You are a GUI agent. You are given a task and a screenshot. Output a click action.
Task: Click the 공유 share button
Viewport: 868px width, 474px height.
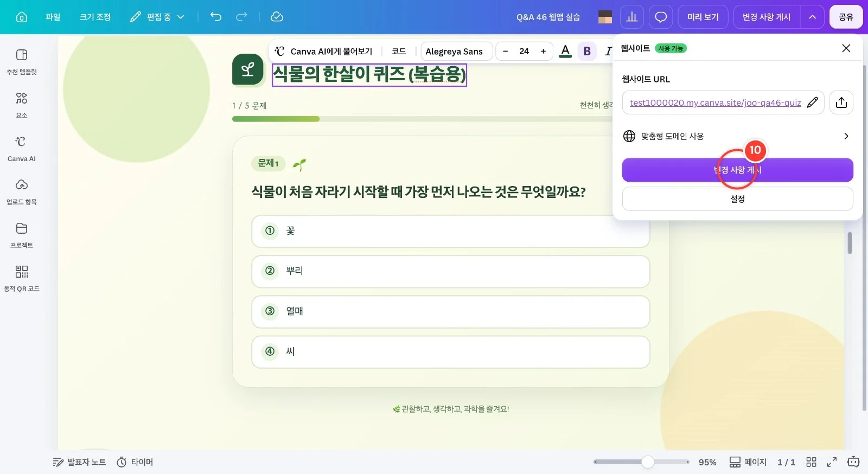click(846, 17)
